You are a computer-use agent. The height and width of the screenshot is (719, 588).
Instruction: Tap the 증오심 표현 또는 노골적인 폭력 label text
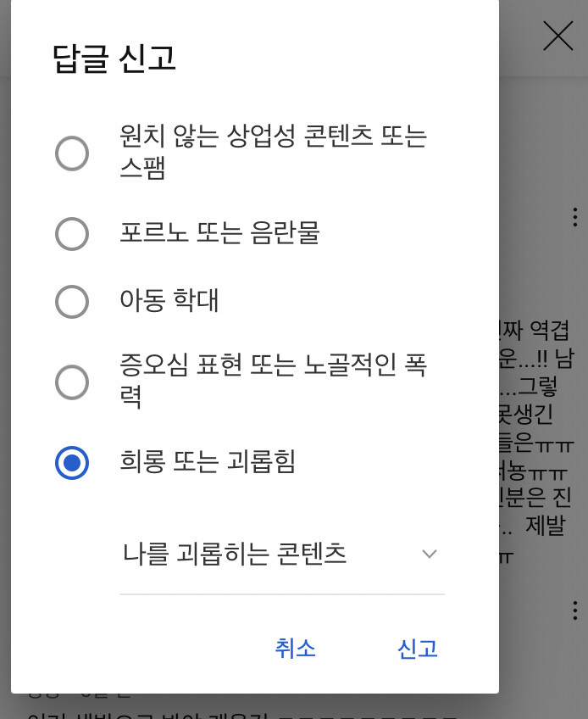pyautogui.click(x=273, y=380)
